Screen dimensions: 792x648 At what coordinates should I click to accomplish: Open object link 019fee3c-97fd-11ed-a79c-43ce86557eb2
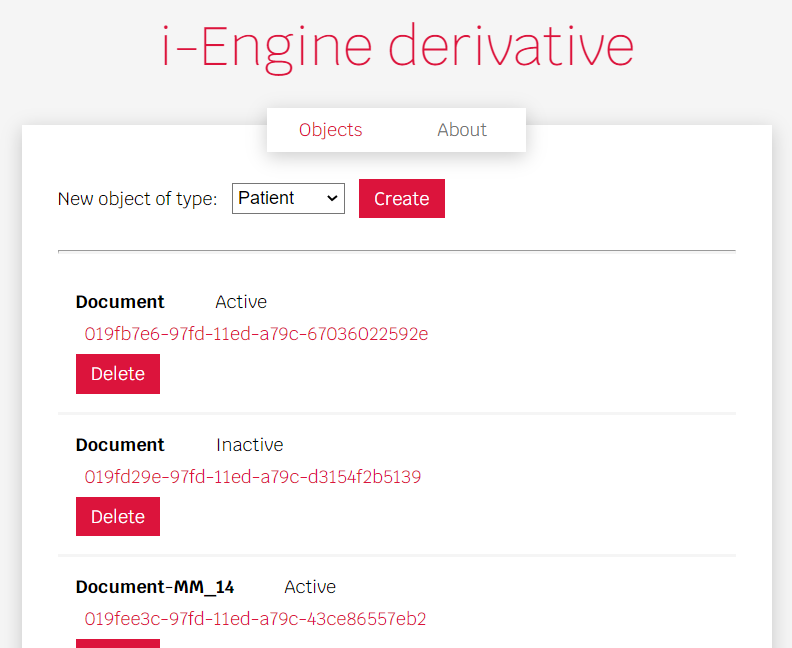pos(255,619)
